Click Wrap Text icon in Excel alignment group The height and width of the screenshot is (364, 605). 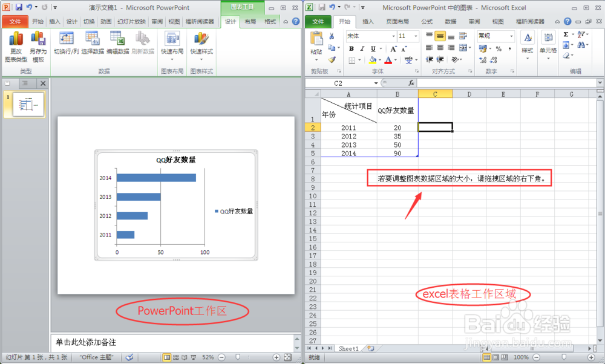pos(463,36)
